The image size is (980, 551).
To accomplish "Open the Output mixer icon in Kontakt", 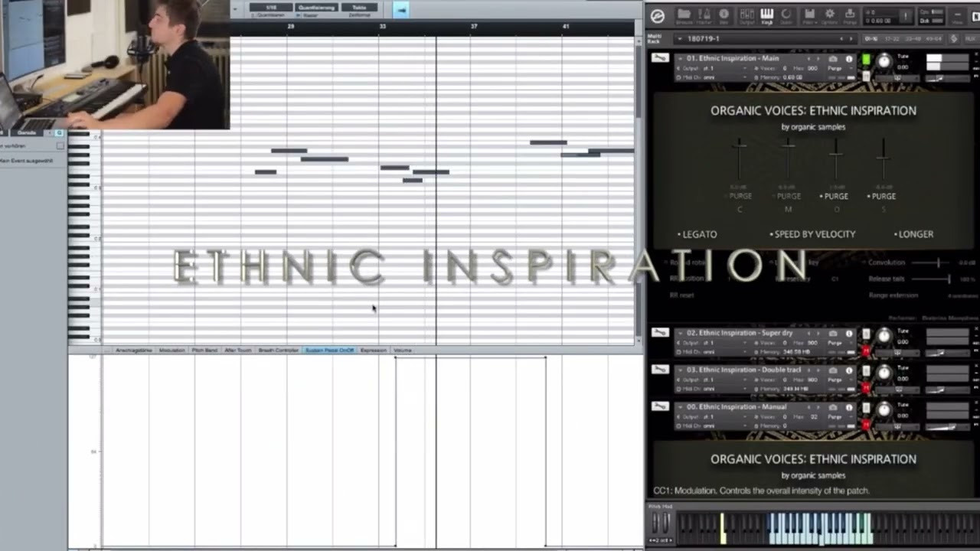I will 746,16.
